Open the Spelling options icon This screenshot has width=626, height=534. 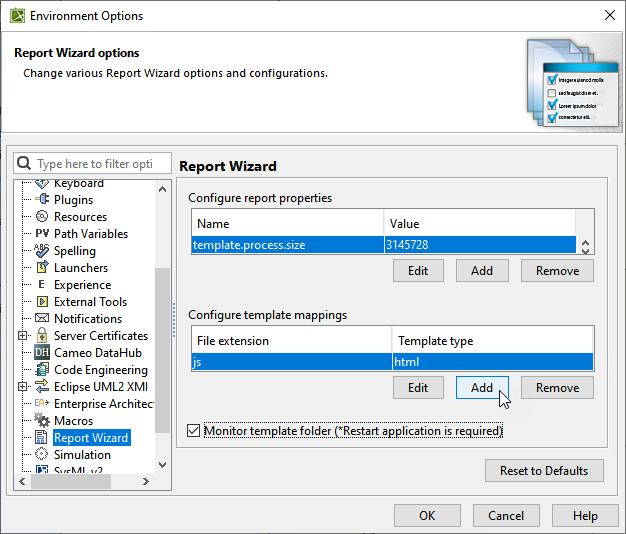tap(42, 251)
